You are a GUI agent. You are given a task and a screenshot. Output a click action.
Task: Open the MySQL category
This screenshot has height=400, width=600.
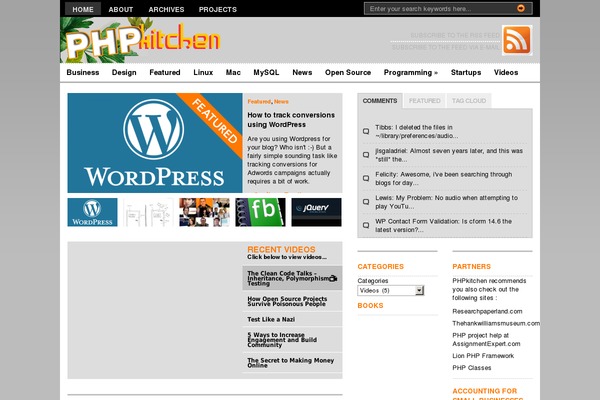(x=266, y=72)
